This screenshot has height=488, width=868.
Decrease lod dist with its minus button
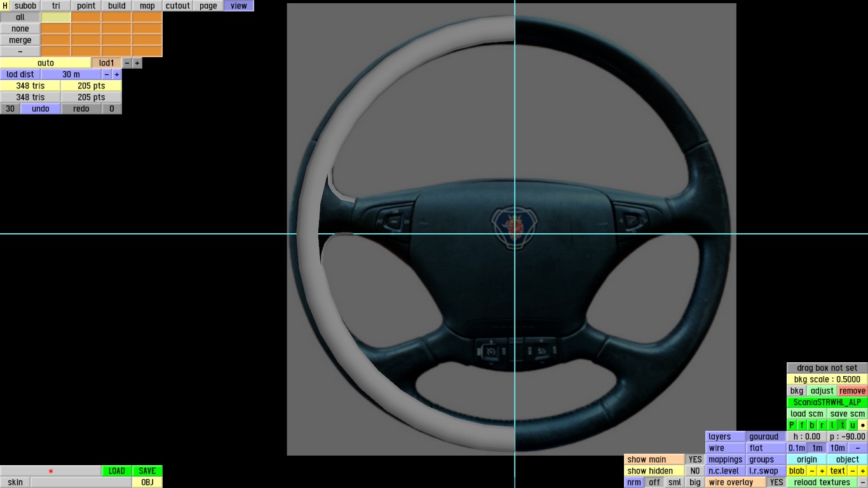tap(107, 74)
